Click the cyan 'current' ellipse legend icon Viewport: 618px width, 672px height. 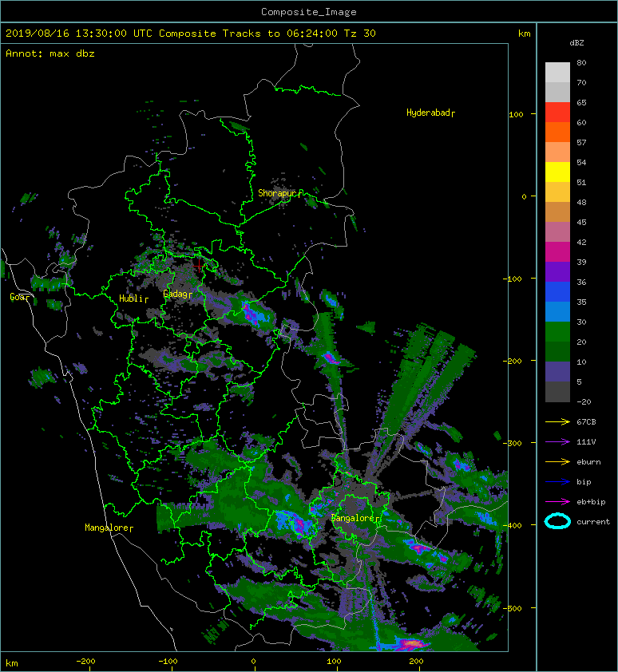click(557, 521)
